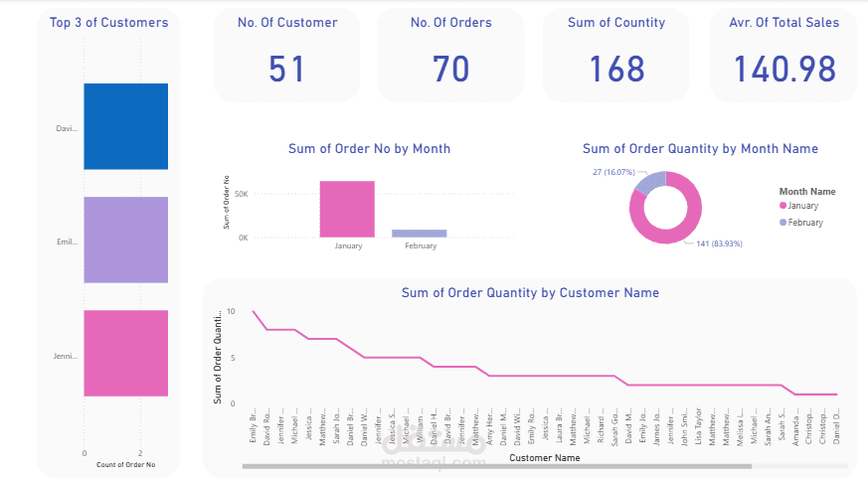The height and width of the screenshot is (482, 868).
Task: Click the Month Name legend header
Action: (x=807, y=192)
